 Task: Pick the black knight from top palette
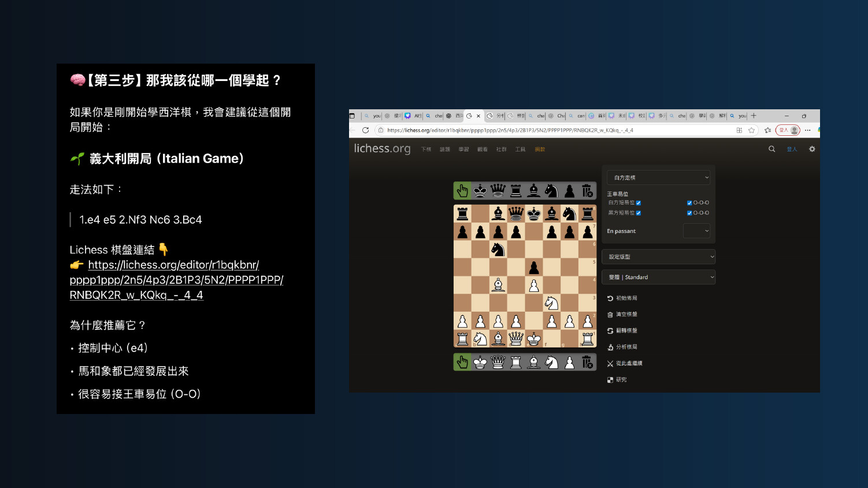(551, 191)
